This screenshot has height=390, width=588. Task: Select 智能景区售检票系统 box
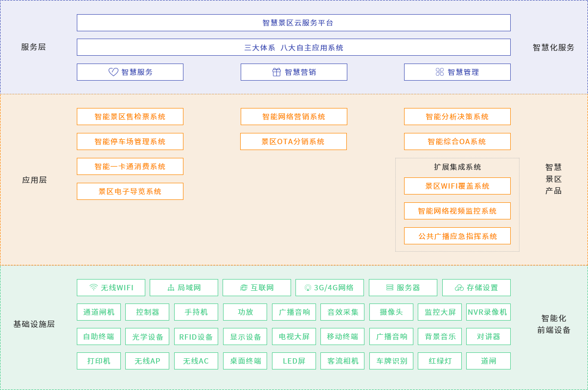[x=130, y=116]
